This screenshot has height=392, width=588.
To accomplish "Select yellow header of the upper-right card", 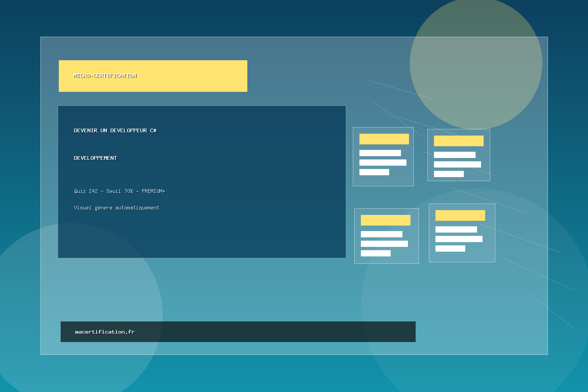I will click(459, 141).
